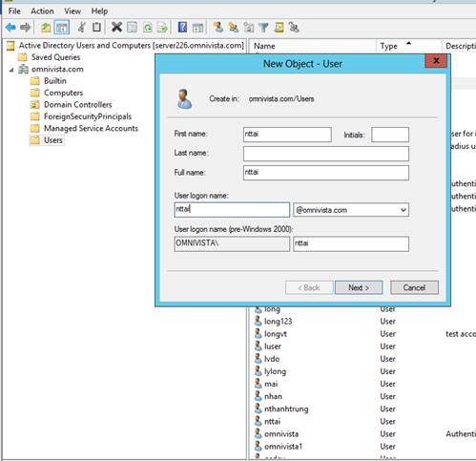Click the Next > button

pyautogui.click(x=359, y=287)
